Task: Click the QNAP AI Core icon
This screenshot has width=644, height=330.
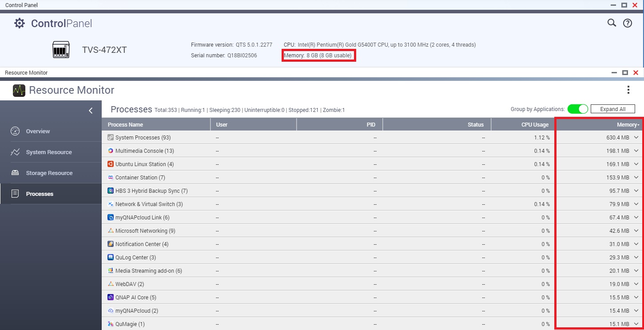Action: [111, 298]
